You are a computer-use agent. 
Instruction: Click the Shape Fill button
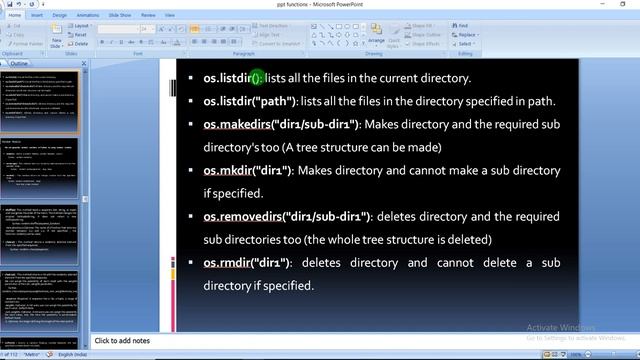coord(419,26)
